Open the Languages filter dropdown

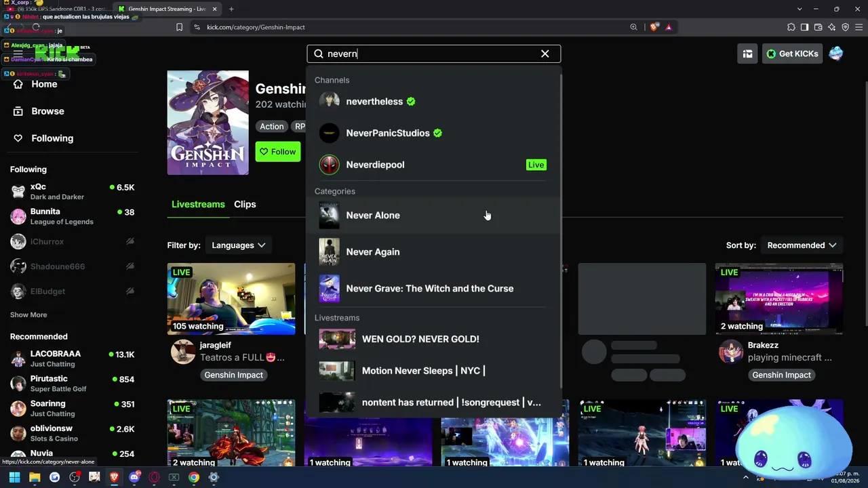click(x=238, y=245)
